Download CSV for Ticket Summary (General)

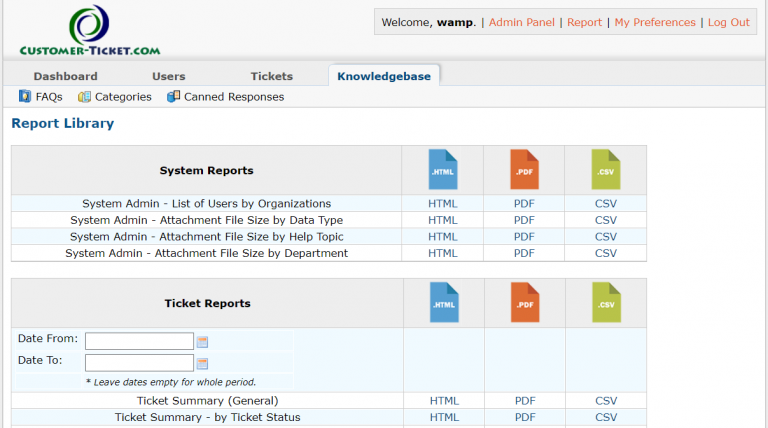(606, 401)
